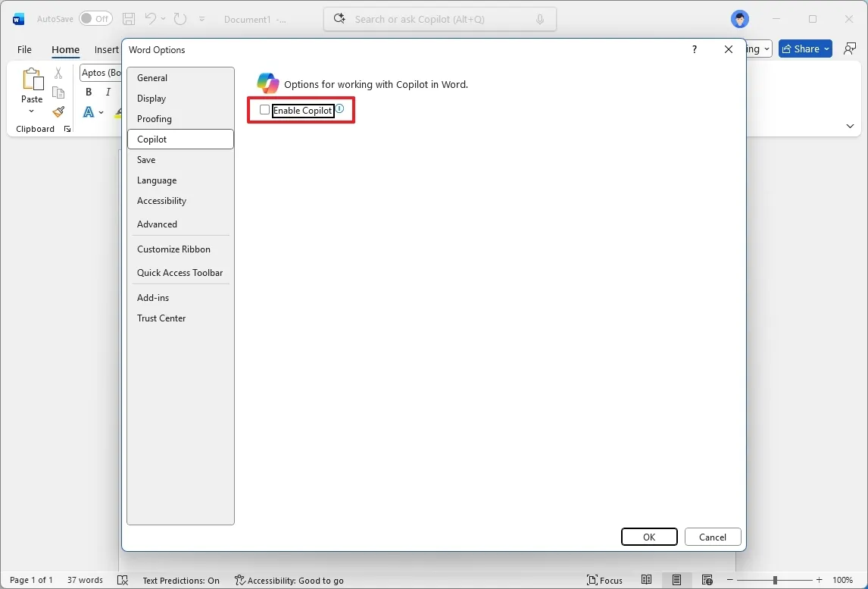Screen dimensions: 868x589
Task: Enable the Copilot checkbox
Action: tap(264, 110)
